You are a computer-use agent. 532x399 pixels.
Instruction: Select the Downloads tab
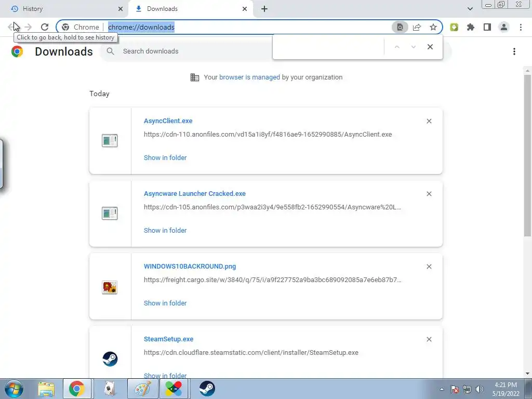[x=191, y=9]
